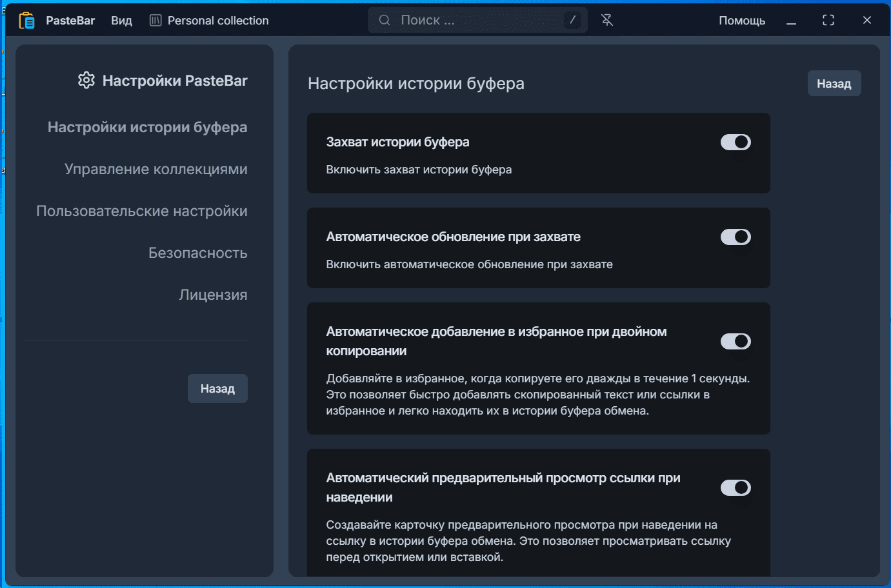
Task: Open the Помощь menu
Action: point(742,21)
